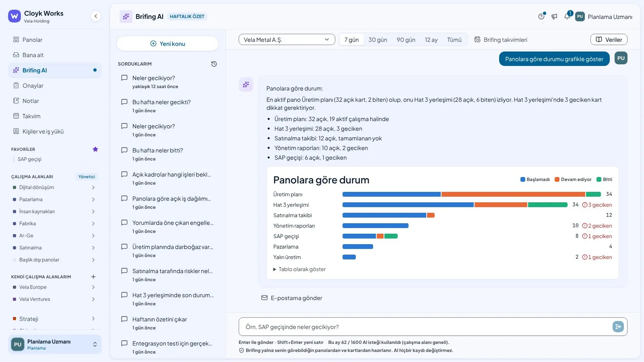Click the Cloyk Works logo
The image size is (644, 362).
14,16
